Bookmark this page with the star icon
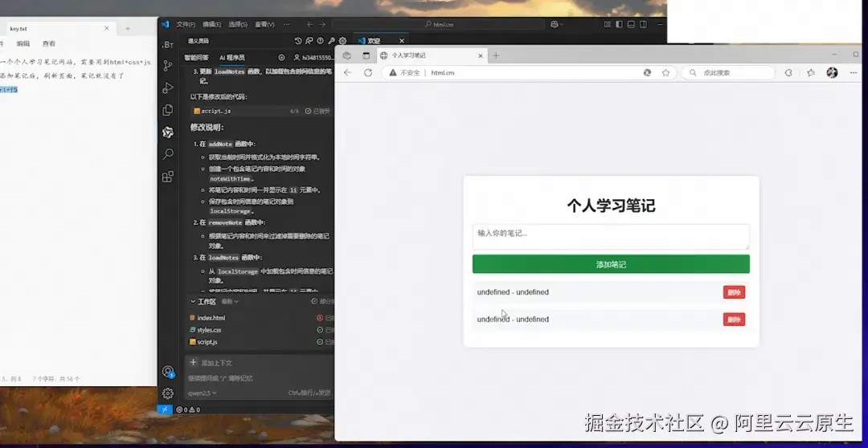 tap(666, 72)
